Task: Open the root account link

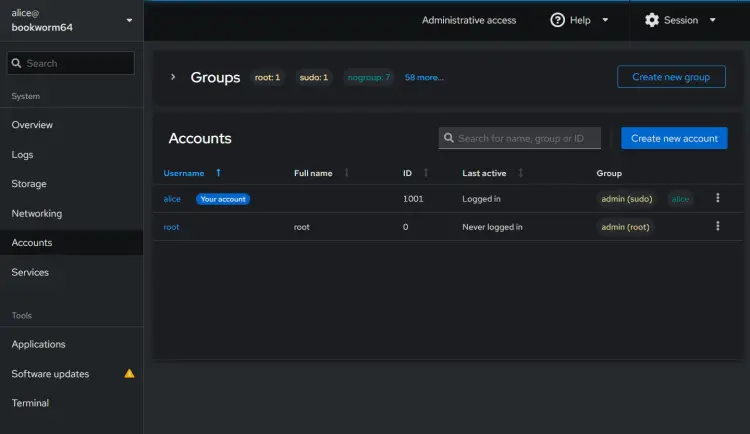Action: 171,227
